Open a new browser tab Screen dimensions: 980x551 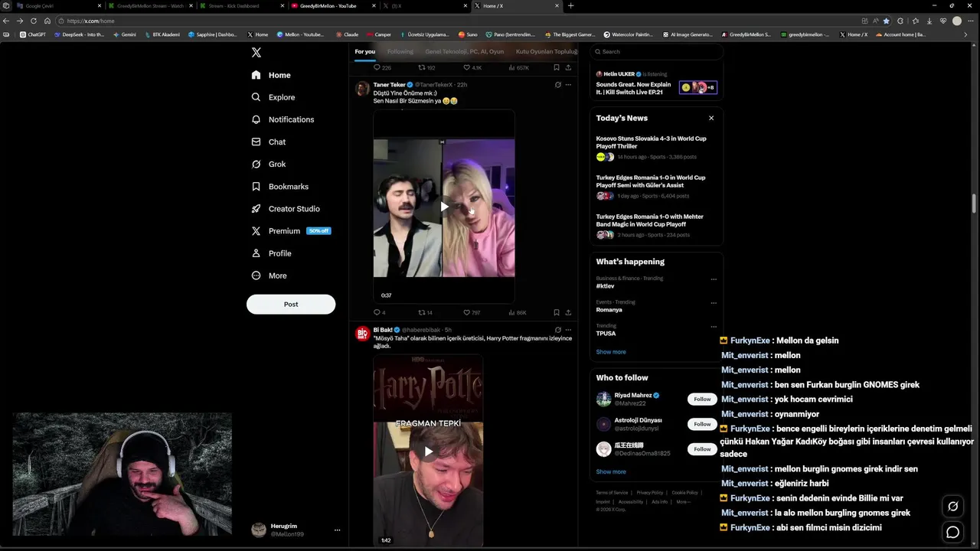(570, 5)
